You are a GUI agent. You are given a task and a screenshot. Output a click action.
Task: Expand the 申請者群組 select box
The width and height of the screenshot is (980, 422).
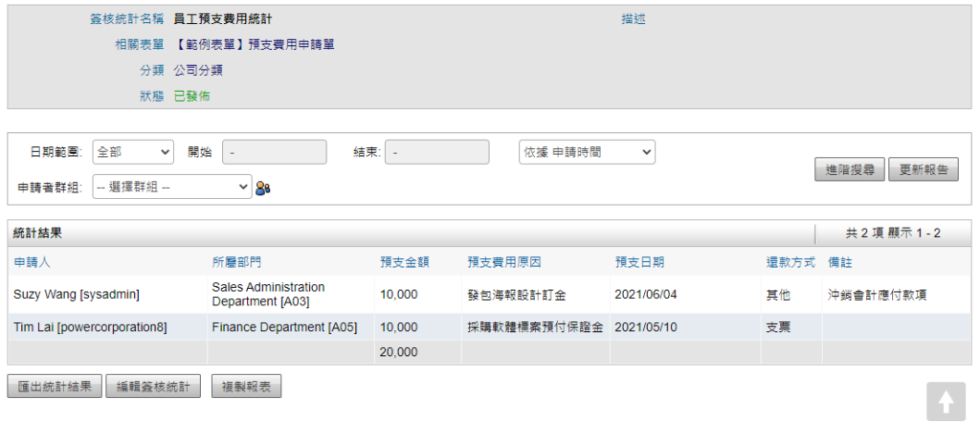point(171,188)
